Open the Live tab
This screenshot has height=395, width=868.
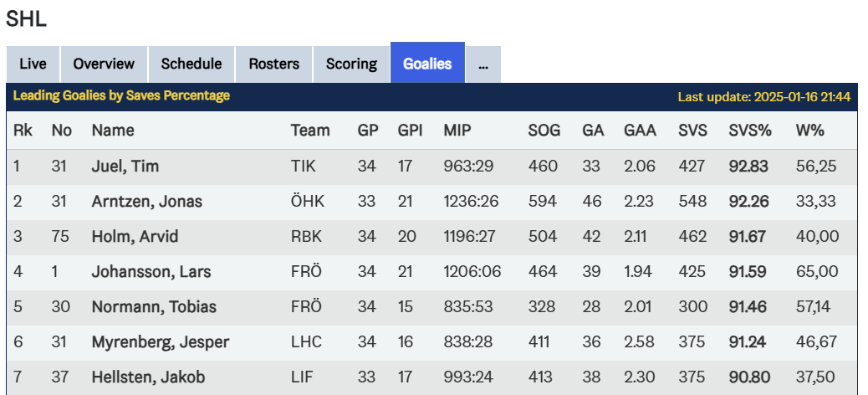(33, 64)
